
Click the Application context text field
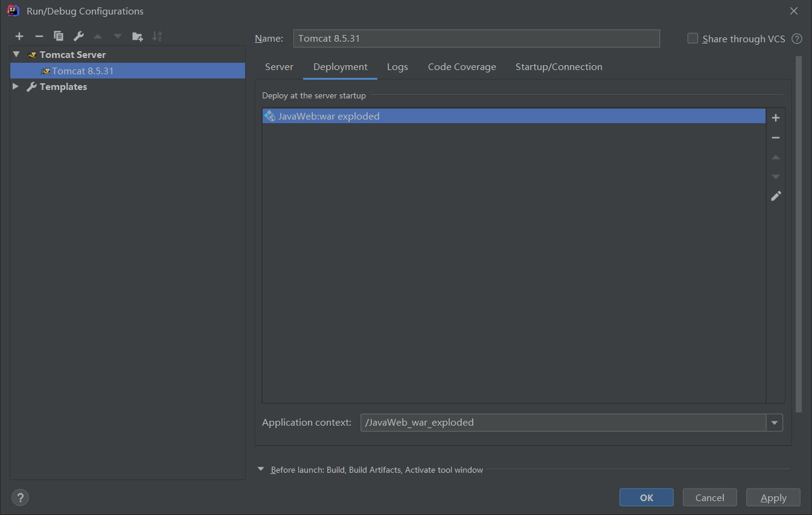click(x=563, y=423)
